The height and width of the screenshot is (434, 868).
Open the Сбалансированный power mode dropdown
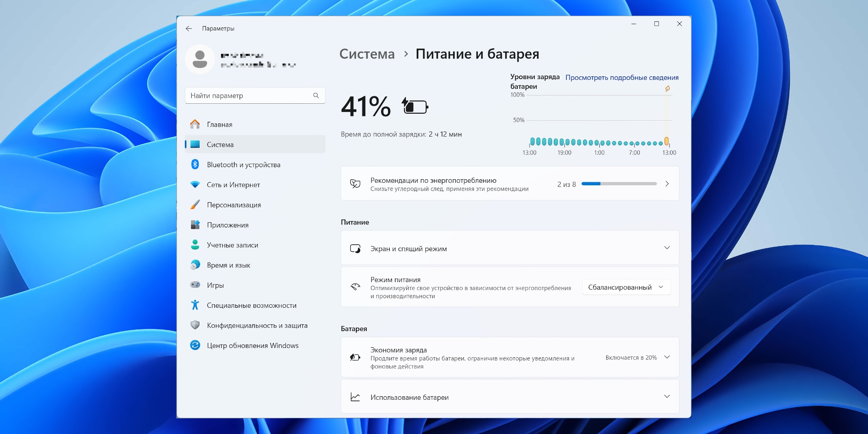click(626, 287)
